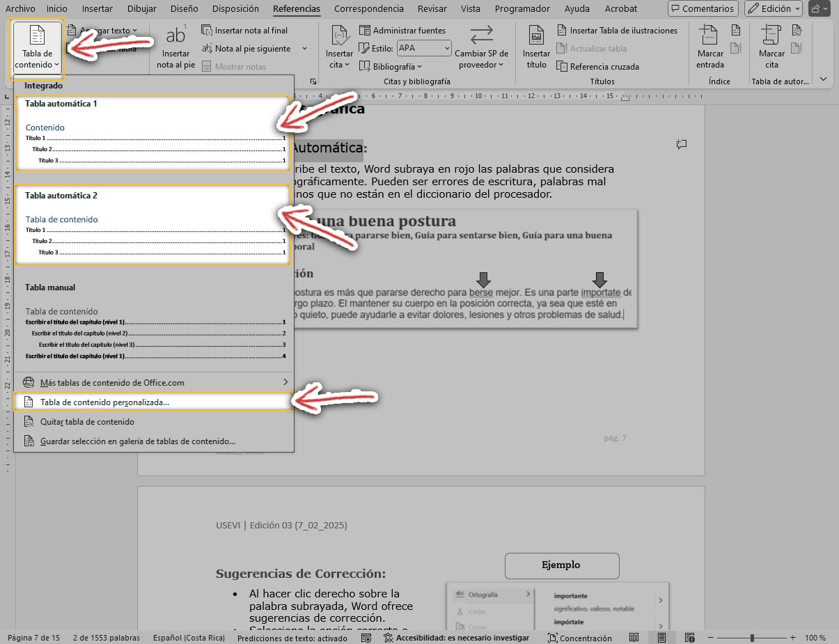839x644 pixels.
Task: Click Administrar fuentes icon
Action: click(365, 31)
